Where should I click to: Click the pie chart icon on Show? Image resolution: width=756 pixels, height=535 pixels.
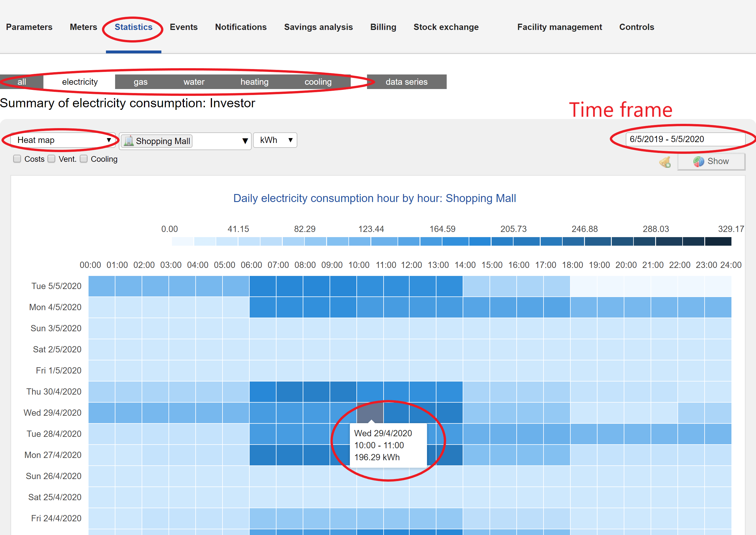(698, 161)
